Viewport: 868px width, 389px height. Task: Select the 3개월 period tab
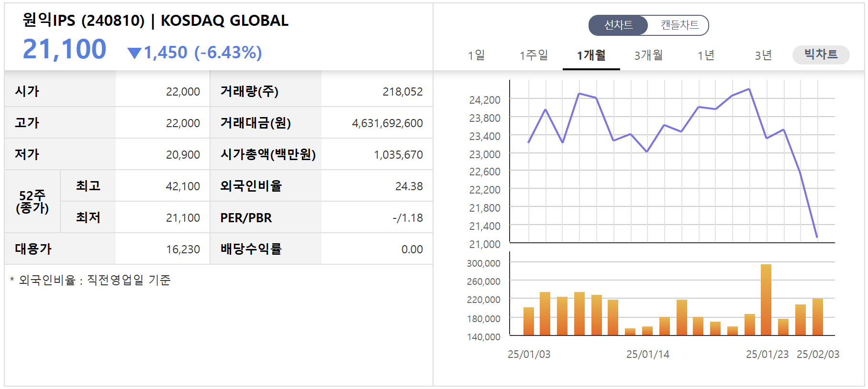click(x=649, y=55)
